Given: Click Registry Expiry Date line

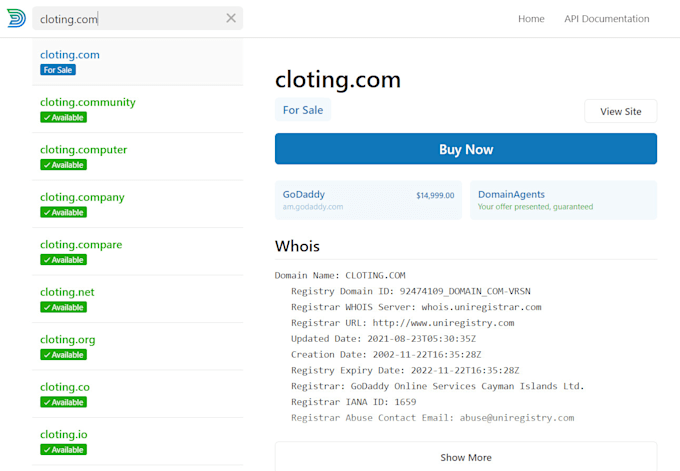Looking at the screenshot, I should (x=405, y=370).
